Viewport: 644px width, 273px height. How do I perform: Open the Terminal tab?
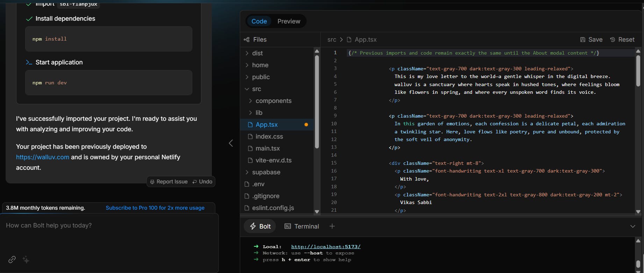click(x=302, y=226)
